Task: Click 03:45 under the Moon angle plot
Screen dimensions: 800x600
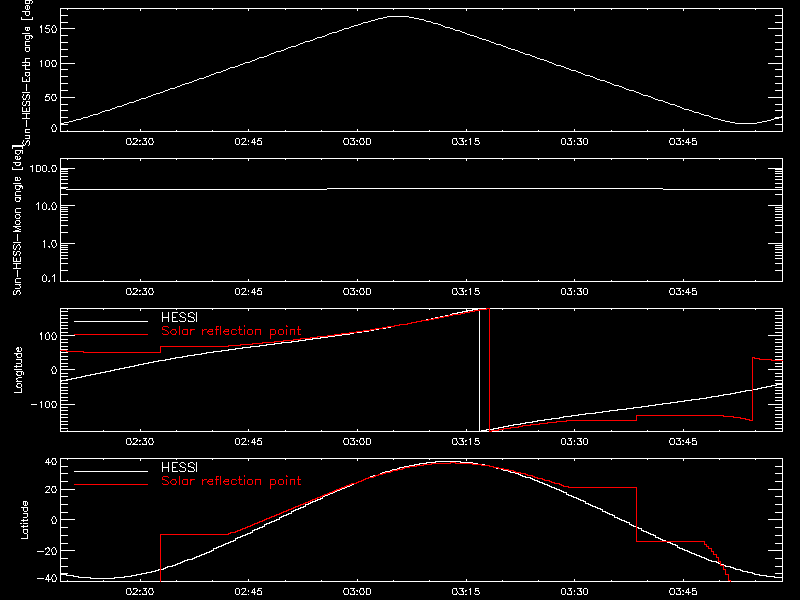Action: [x=683, y=291]
